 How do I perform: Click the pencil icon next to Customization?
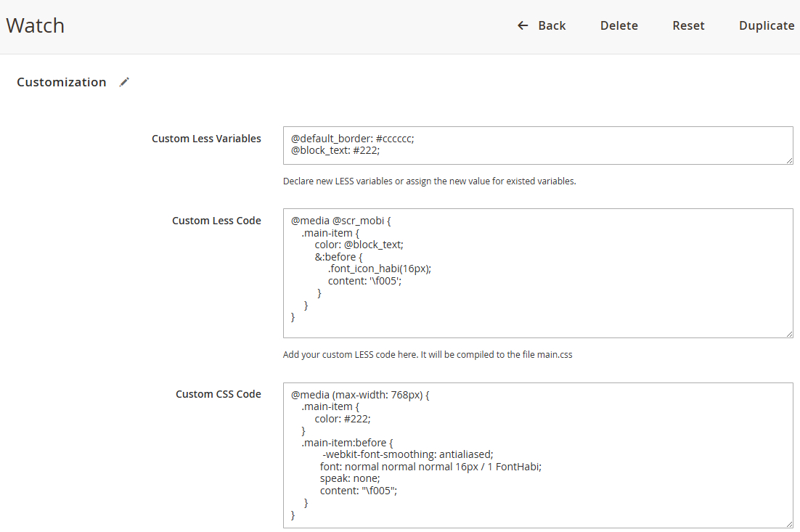[124, 82]
